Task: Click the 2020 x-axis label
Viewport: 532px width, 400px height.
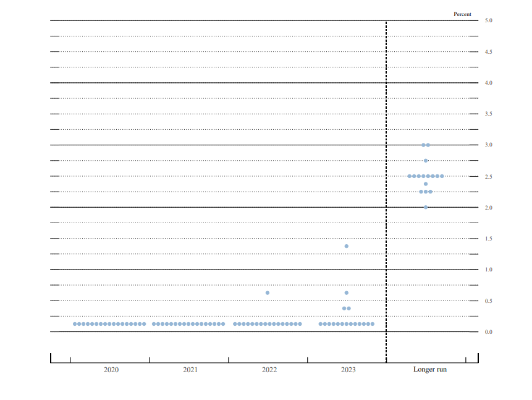Action: coord(111,370)
